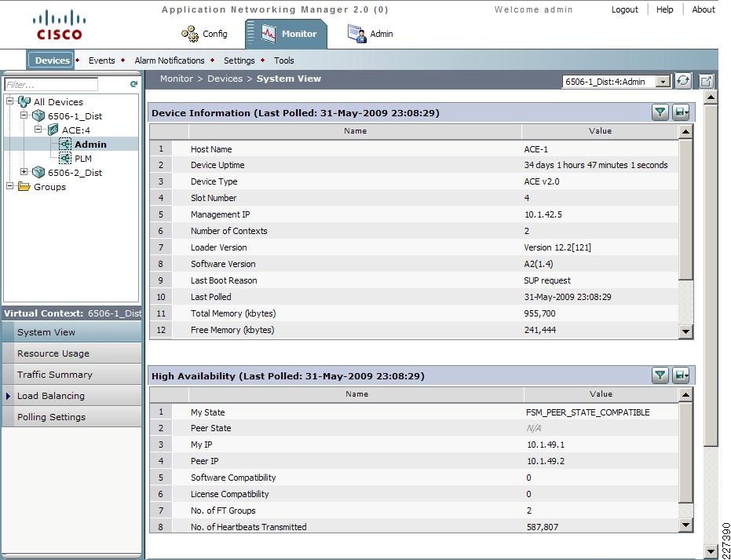Click Monitor in the breadcrumb

coord(176,79)
